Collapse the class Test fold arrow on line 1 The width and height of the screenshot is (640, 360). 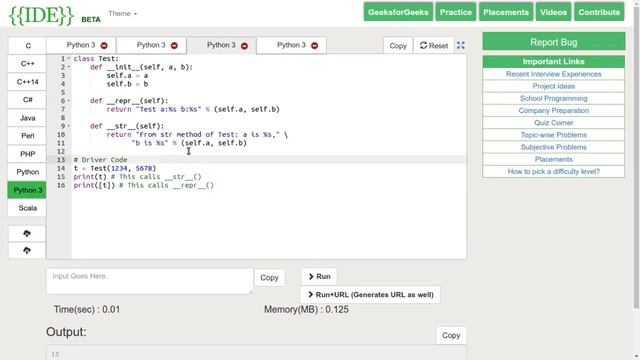coord(69,58)
